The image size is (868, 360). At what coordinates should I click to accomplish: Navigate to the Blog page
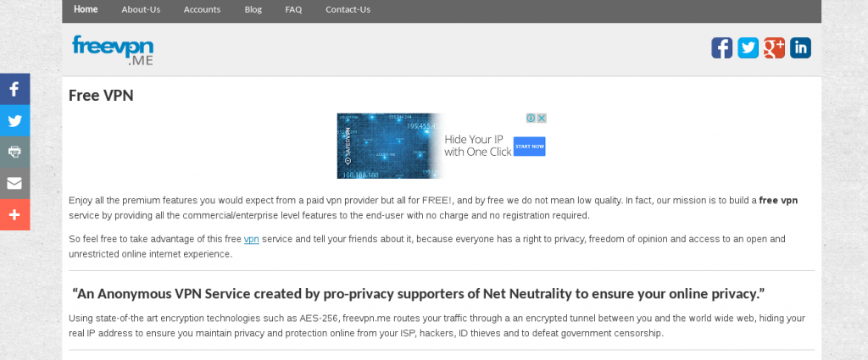(x=253, y=10)
